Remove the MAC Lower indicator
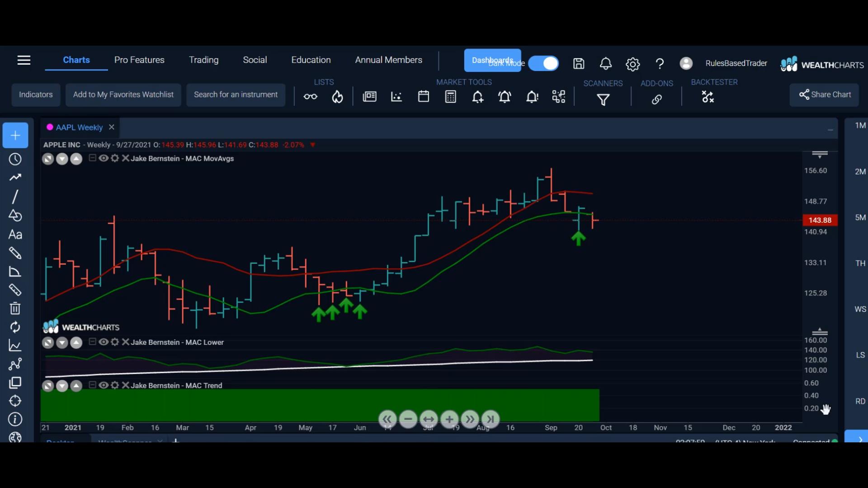This screenshot has width=868, height=488. (x=126, y=342)
